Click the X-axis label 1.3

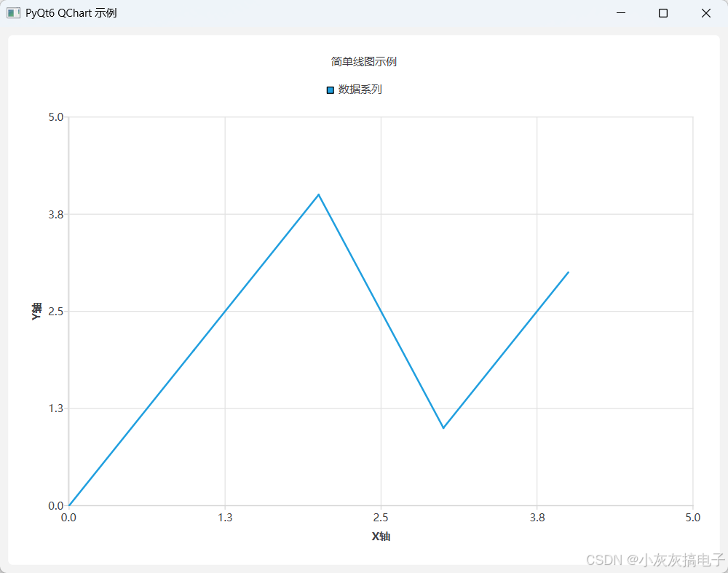coord(225,518)
